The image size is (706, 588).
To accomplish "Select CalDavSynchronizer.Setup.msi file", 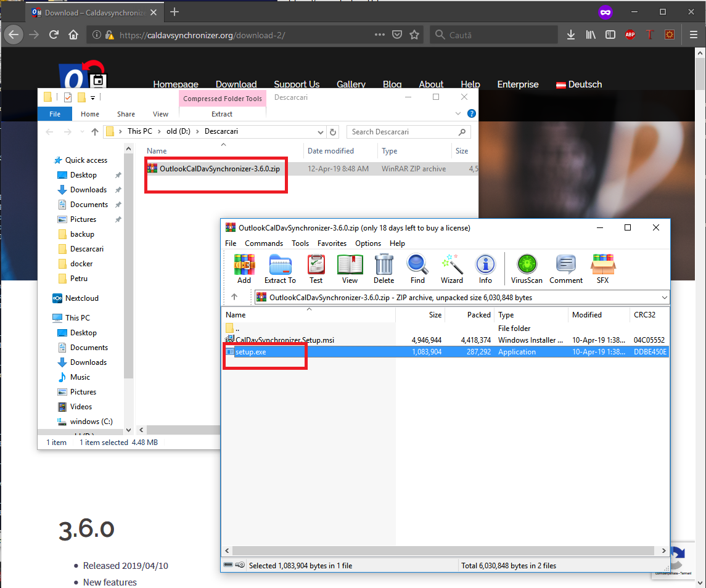I will 285,340.
